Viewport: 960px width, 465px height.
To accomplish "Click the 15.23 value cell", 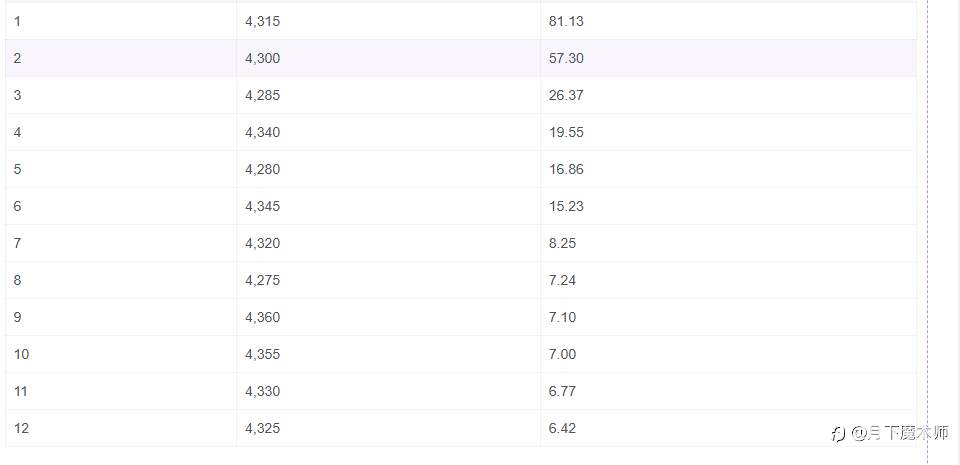I will [729, 206].
